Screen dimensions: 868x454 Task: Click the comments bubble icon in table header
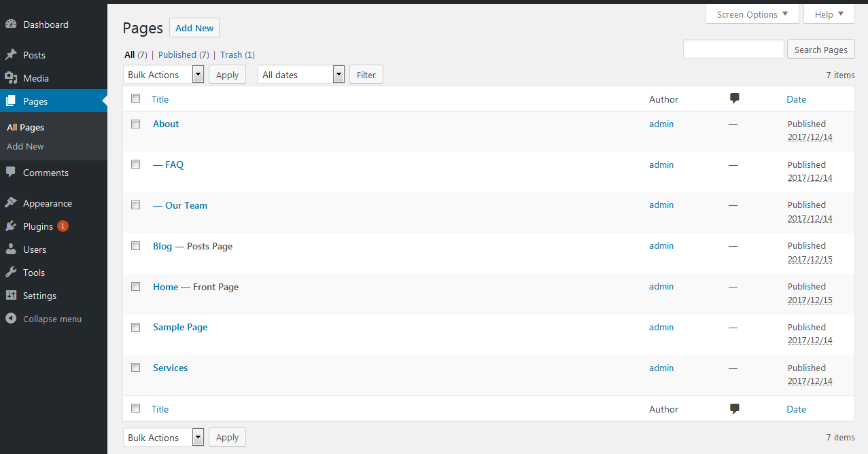(x=734, y=99)
